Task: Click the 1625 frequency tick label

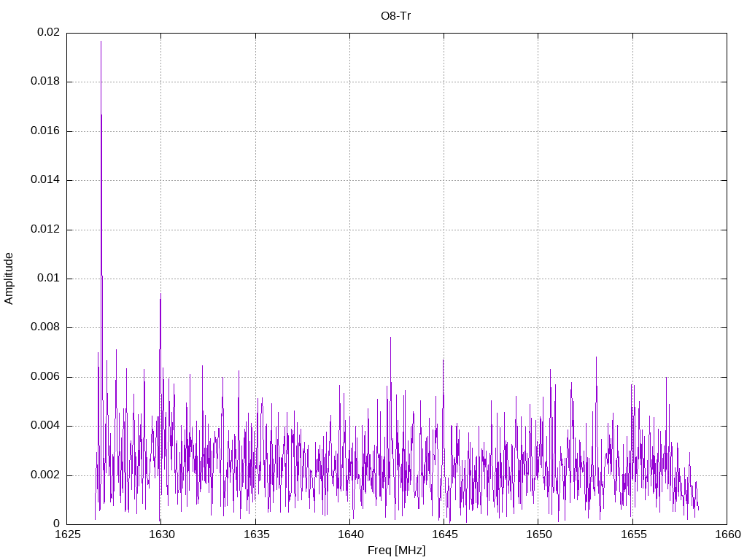Action: (x=67, y=535)
